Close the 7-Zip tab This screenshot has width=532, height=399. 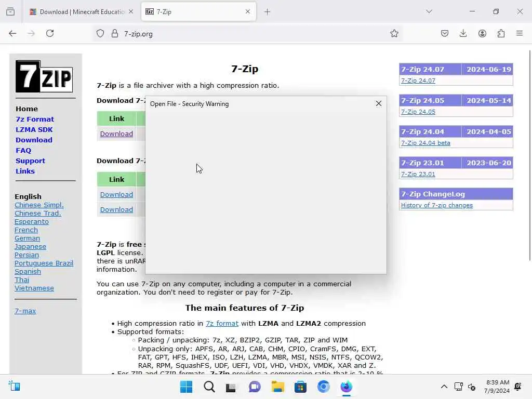point(248,11)
